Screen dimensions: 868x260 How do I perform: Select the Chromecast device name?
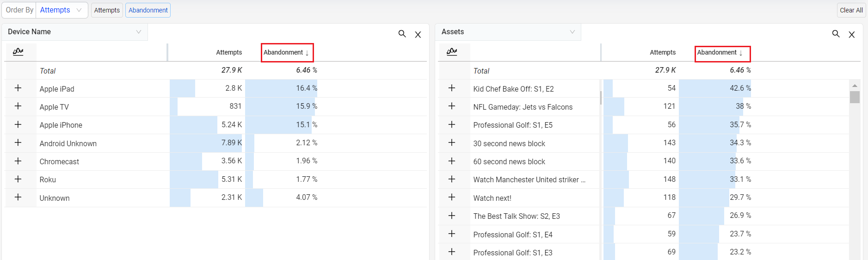click(x=59, y=161)
